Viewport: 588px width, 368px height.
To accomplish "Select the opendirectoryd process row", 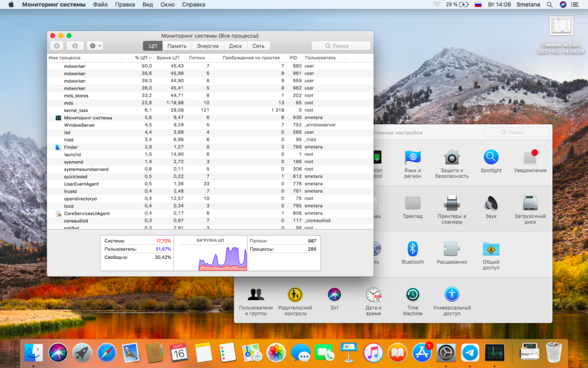I will (210, 198).
